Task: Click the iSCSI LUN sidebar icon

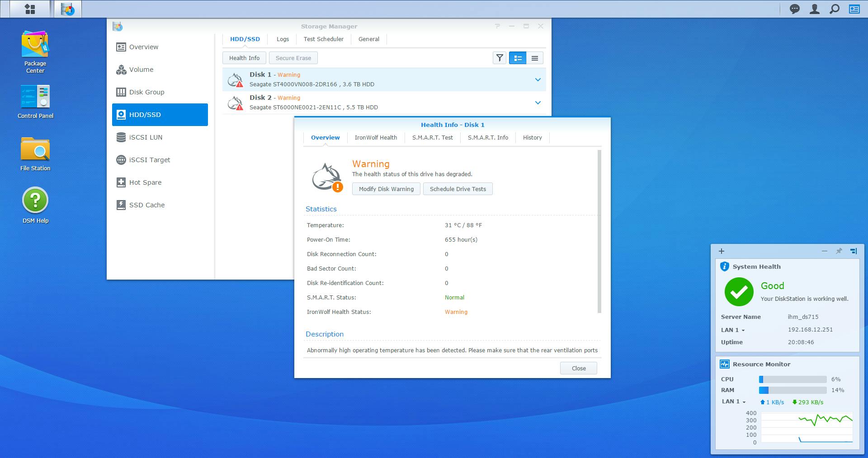Action: click(121, 137)
